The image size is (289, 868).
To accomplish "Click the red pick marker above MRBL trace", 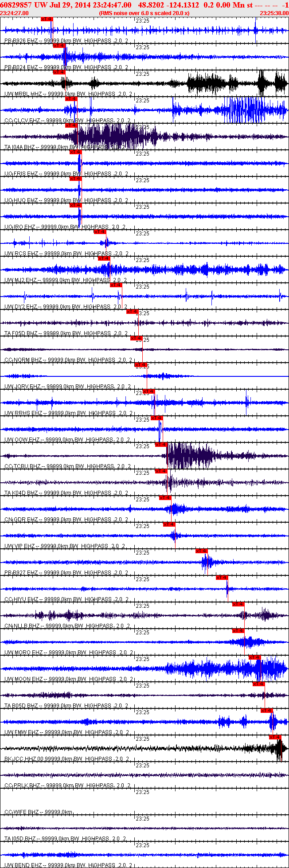I will click(59, 72).
